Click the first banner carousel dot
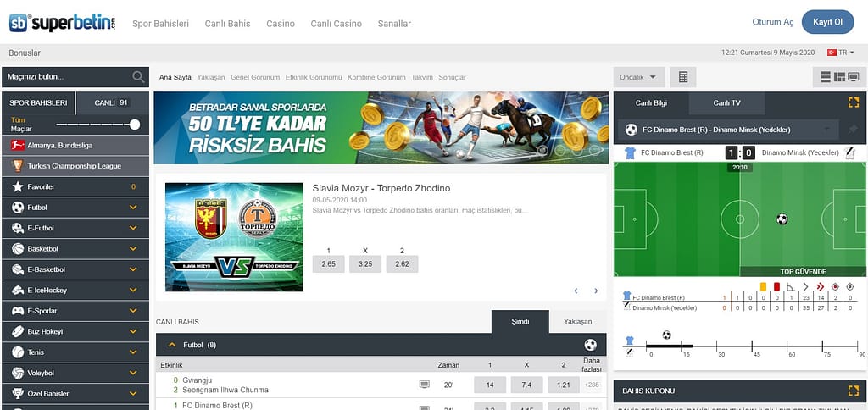The width and height of the screenshot is (868, 410). [x=543, y=149]
